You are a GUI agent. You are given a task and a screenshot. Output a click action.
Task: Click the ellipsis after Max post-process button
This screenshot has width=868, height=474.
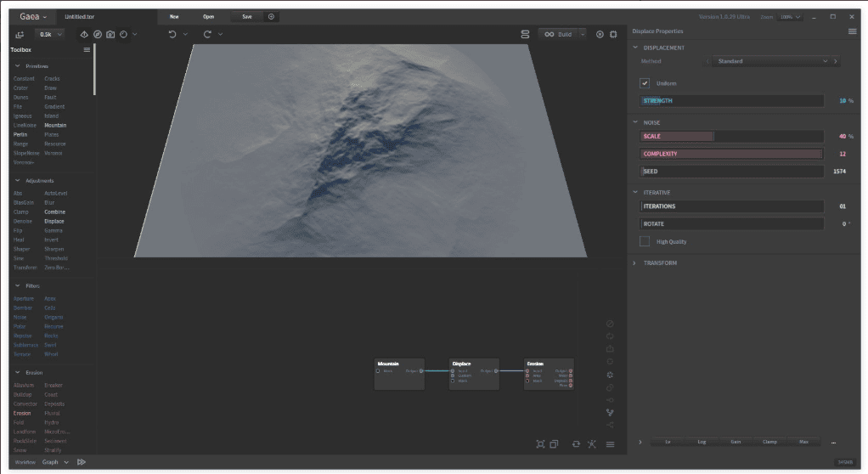(x=833, y=443)
